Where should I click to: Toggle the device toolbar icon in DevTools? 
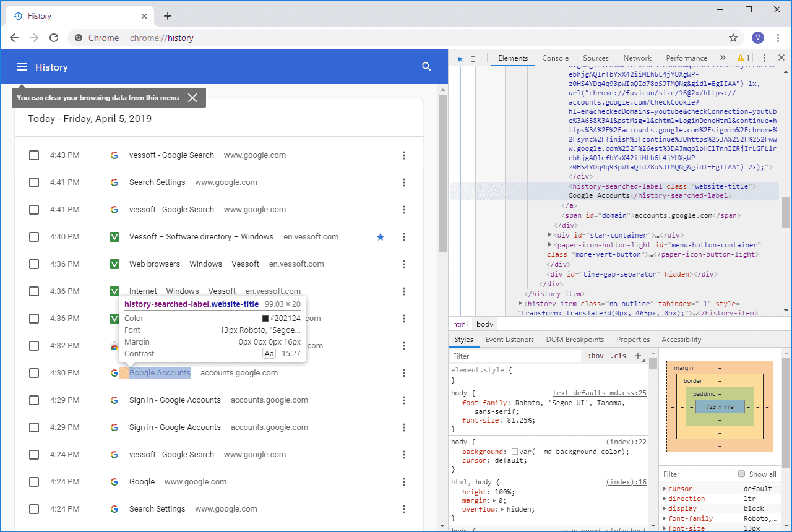coord(475,58)
